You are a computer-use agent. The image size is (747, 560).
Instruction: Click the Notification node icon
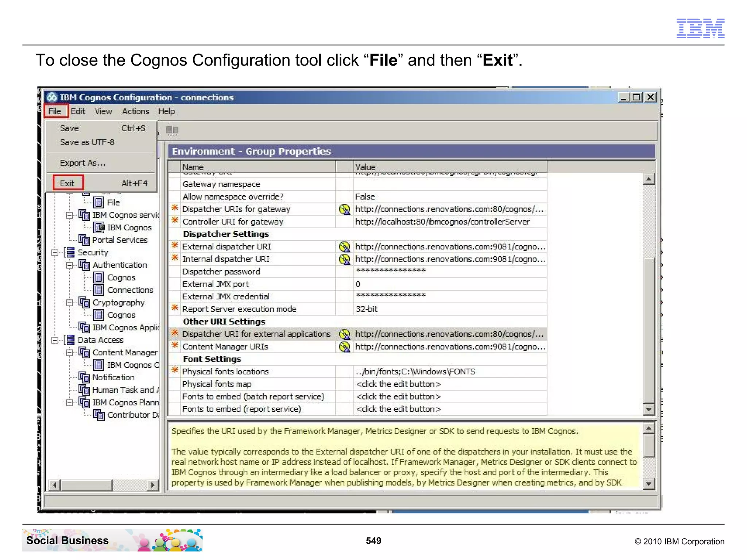(84, 377)
